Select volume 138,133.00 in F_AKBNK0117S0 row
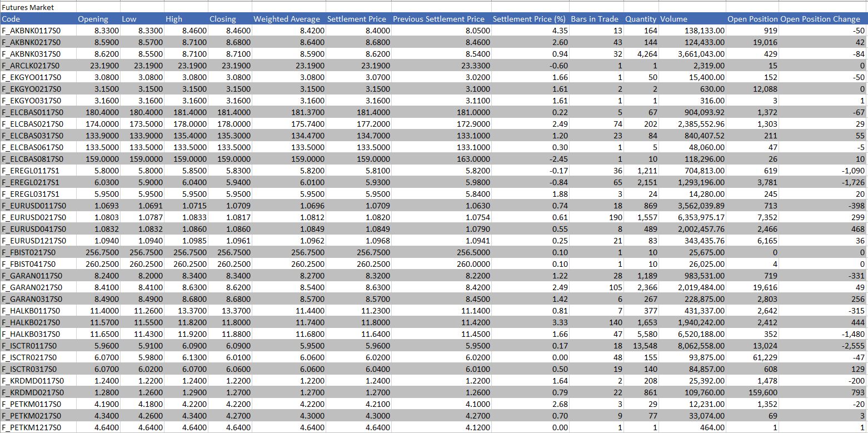Viewport: 868px width, 433px height. click(x=692, y=31)
